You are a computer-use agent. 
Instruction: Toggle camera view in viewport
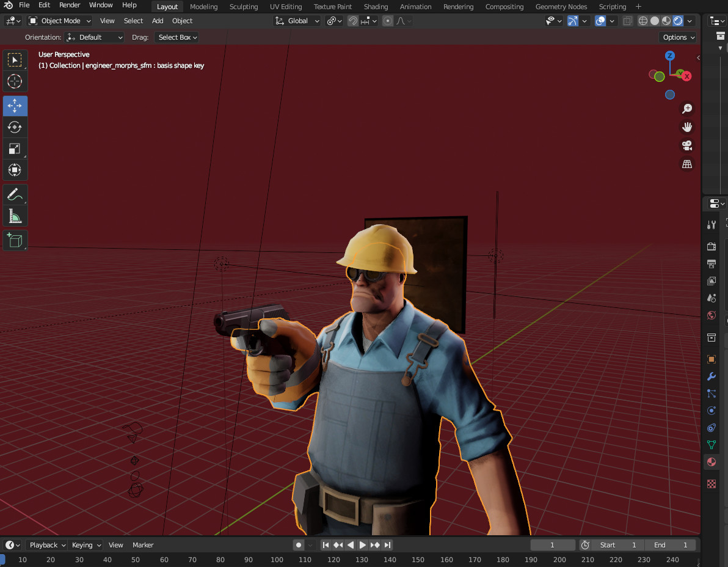click(687, 145)
